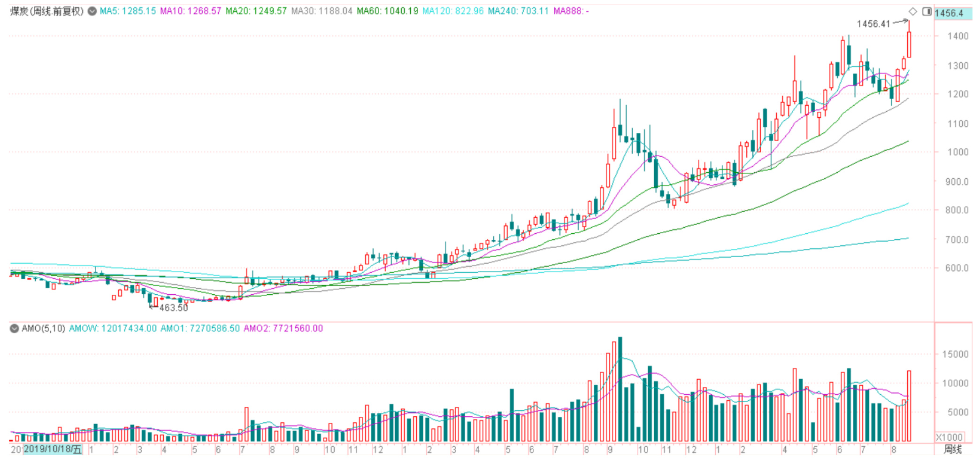Click the X1000 volume scale label

(949, 437)
